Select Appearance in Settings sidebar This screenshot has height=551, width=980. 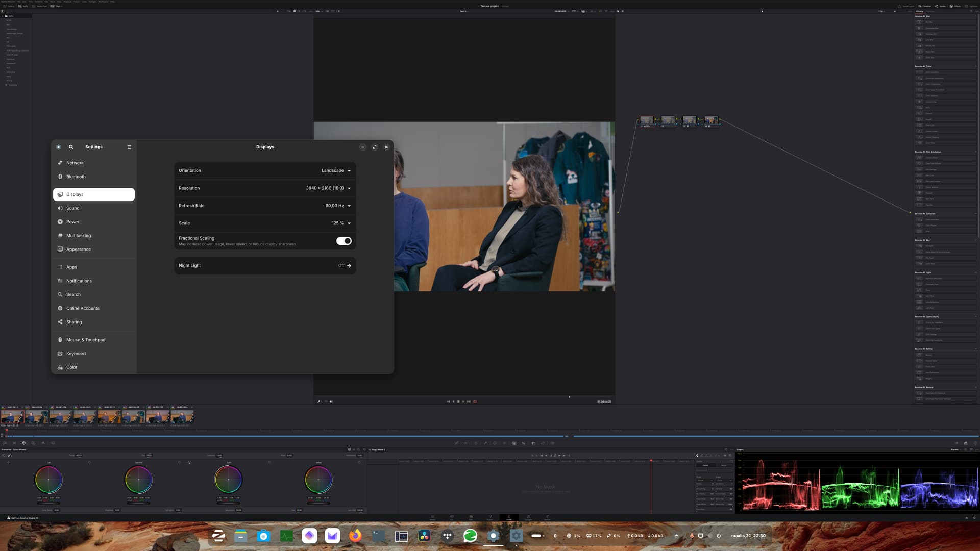[78, 249]
